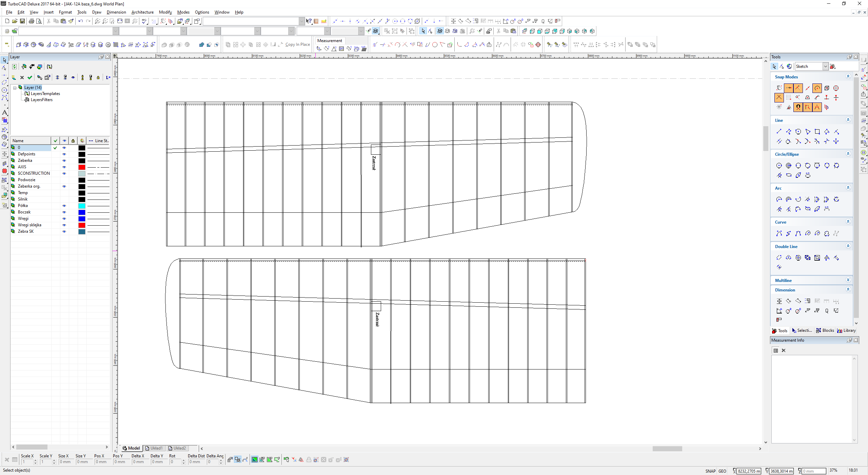Click the red color swatch of the AXIS layer

point(82,167)
